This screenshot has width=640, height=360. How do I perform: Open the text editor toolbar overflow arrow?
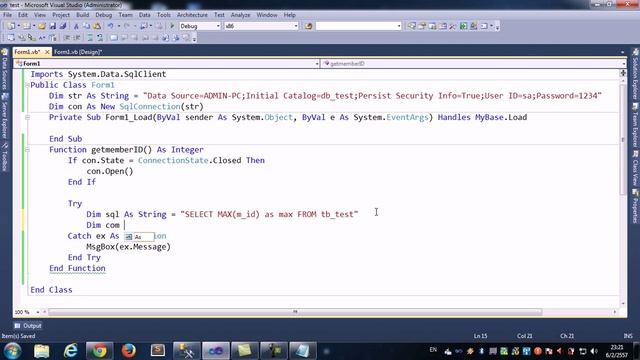(194, 39)
